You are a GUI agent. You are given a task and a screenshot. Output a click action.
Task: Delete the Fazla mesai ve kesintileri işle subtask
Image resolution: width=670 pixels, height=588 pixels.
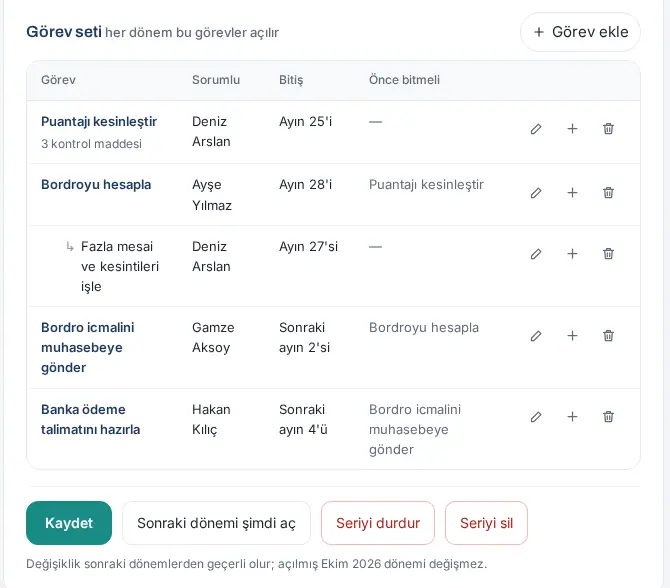pyautogui.click(x=608, y=254)
